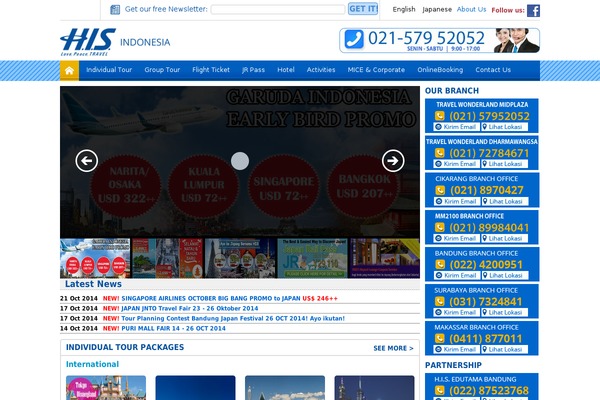Click the newsletter icon beside the signup
Image resolution: width=600 pixels, height=400 pixels.
pyautogui.click(x=115, y=10)
